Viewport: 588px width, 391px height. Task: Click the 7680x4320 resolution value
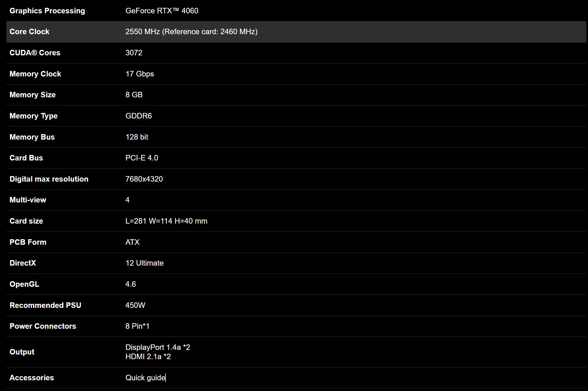pyautogui.click(x=144, y=179)
